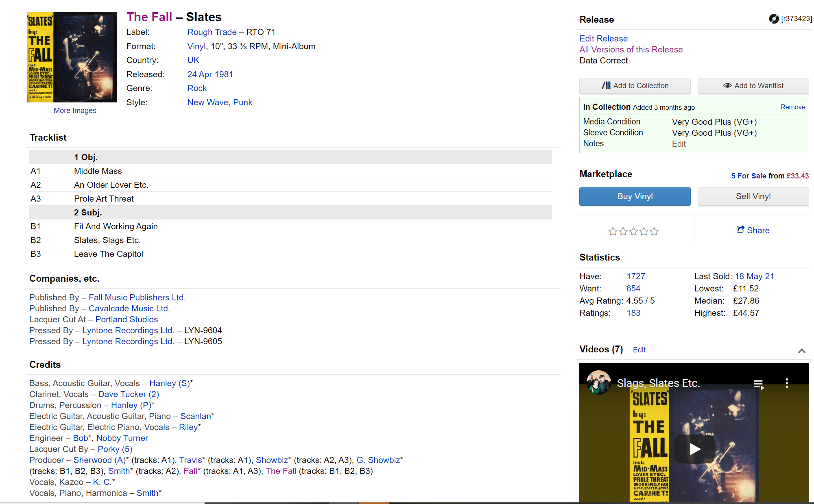Screen dimensions: 814x504
Task: Open the Slates album cover thumbnail
Action: coord(72,57)
